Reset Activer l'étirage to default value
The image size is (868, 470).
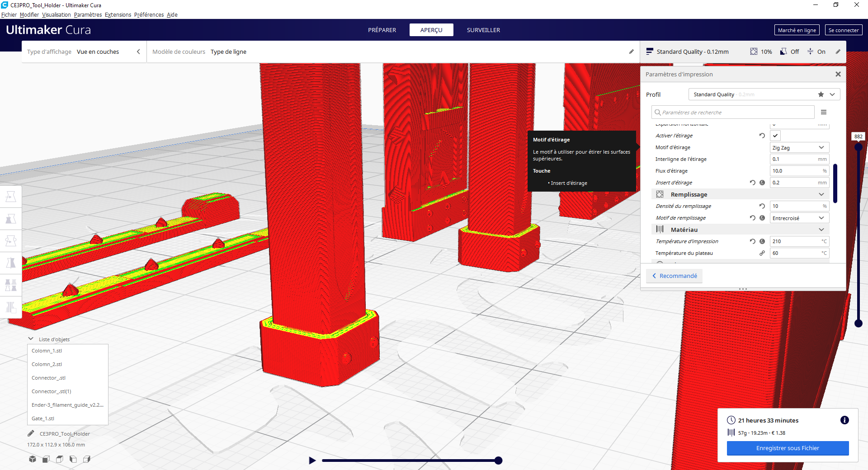(762, 136)
